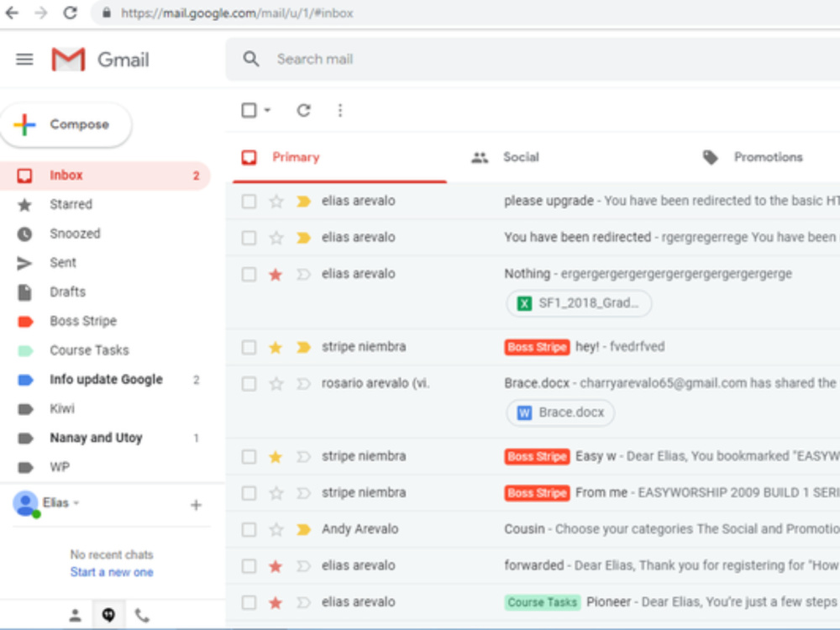The image size is (840, 630).
Task: Open the main menu hamburger icon
Action: coord(24,59)
